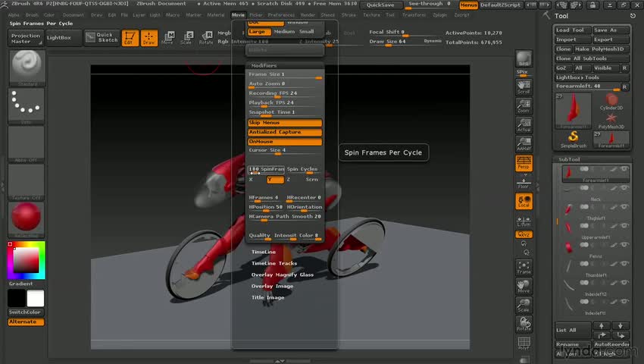Click the Actual size icon

tap(524, 125)
